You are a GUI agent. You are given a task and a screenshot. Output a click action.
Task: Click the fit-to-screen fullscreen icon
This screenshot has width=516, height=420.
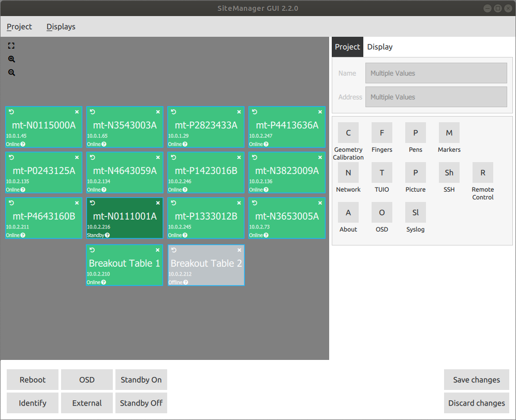tap(11, 46)
